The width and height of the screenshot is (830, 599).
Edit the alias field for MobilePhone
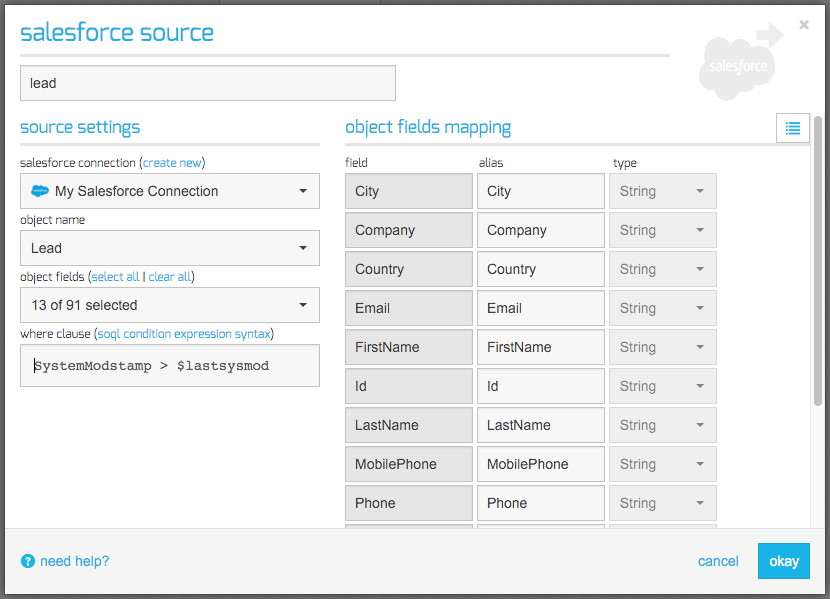click(540, 464)
